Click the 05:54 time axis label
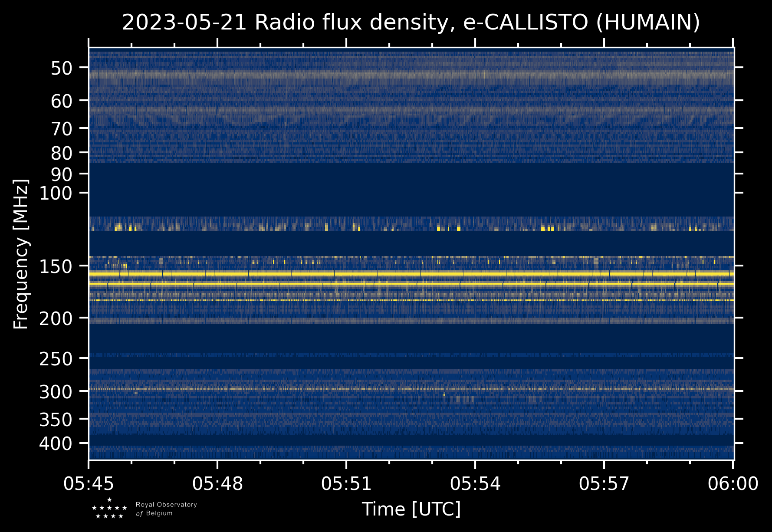Screen dimensions: 772x532 point(475,483)
